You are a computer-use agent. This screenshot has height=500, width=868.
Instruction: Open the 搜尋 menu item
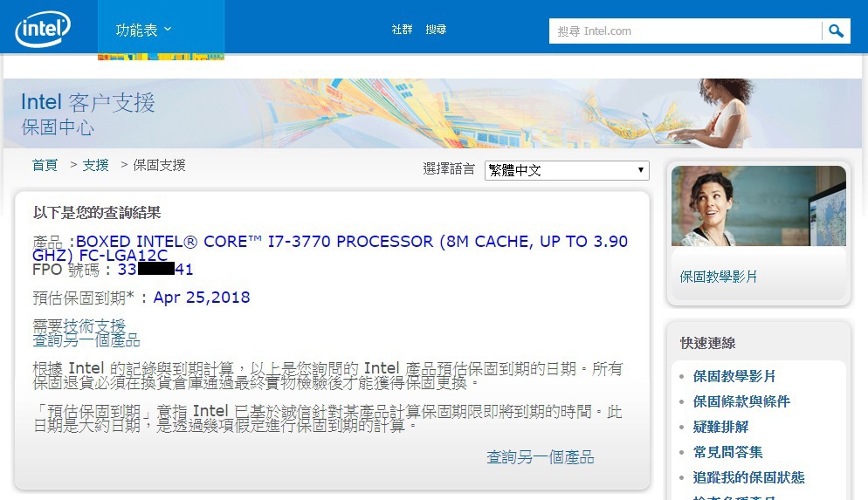click(436, 30)
